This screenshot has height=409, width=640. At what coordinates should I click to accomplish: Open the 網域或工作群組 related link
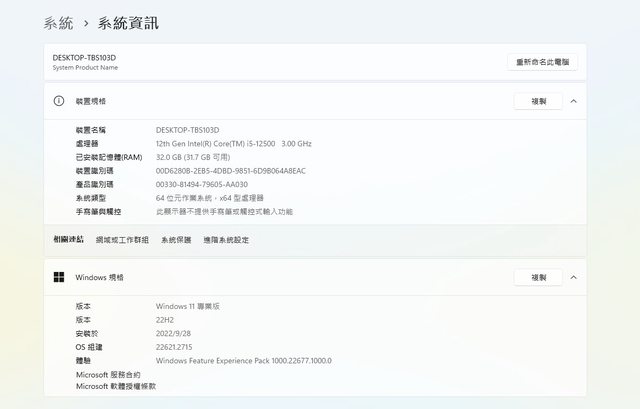tap(122, 240)
